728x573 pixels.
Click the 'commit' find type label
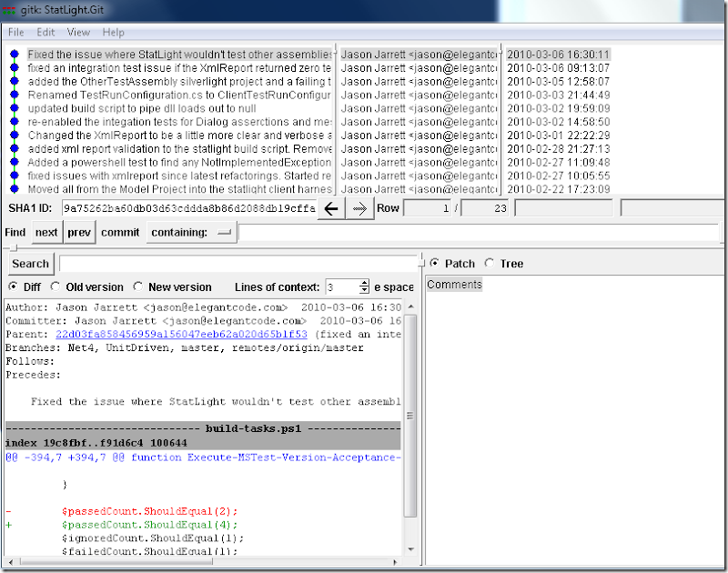click(x=120, y=232)
